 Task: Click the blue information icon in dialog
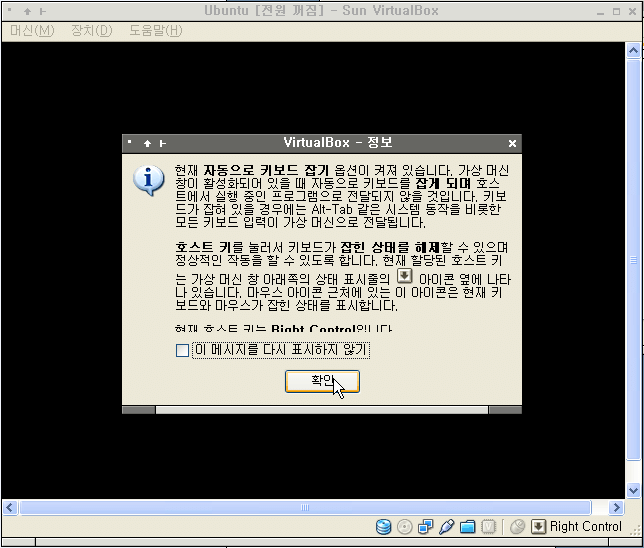point(149,180)
